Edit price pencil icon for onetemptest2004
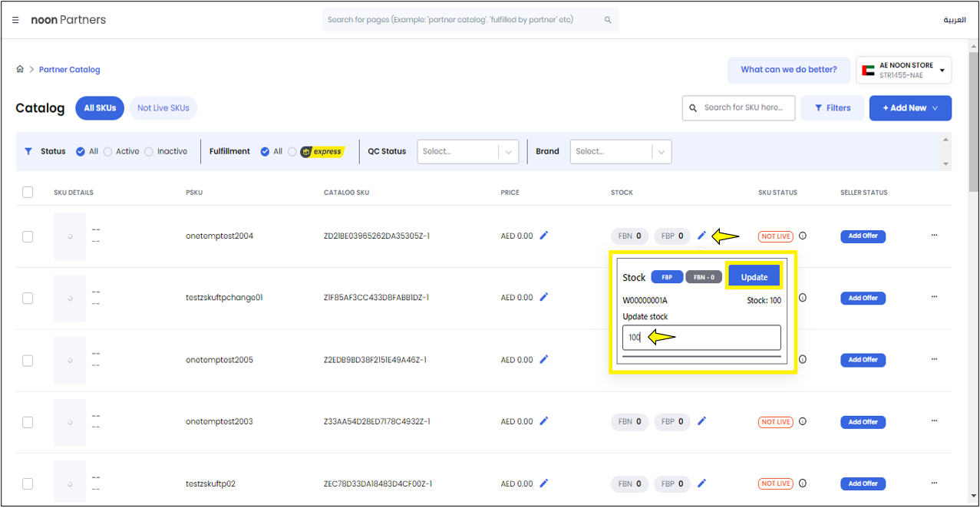The image size is (980, 508). 544,236
